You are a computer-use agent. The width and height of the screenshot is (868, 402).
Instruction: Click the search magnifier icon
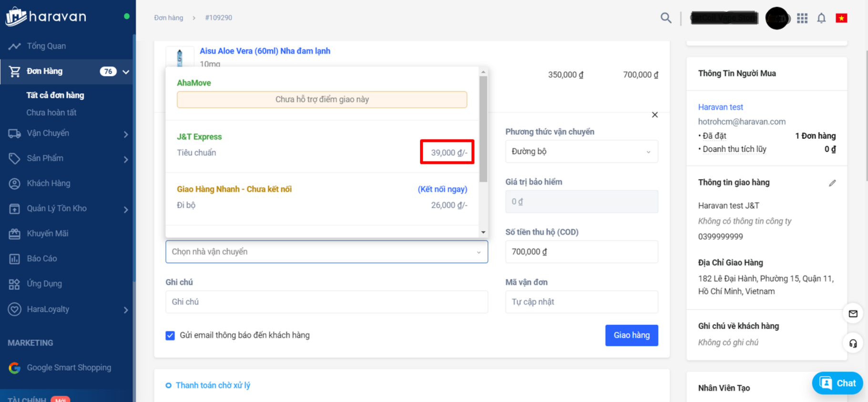pyautogui.click(x=666, y=18)
